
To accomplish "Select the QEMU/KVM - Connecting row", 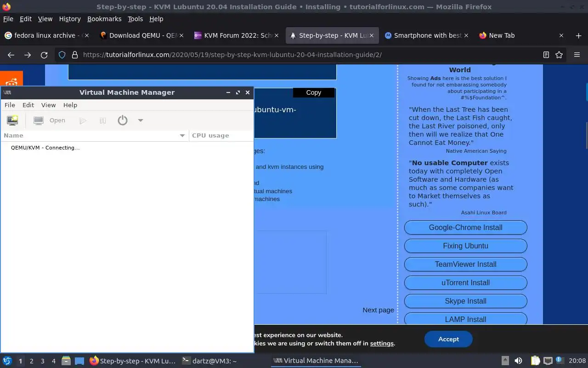I will [x=127, y=148].
